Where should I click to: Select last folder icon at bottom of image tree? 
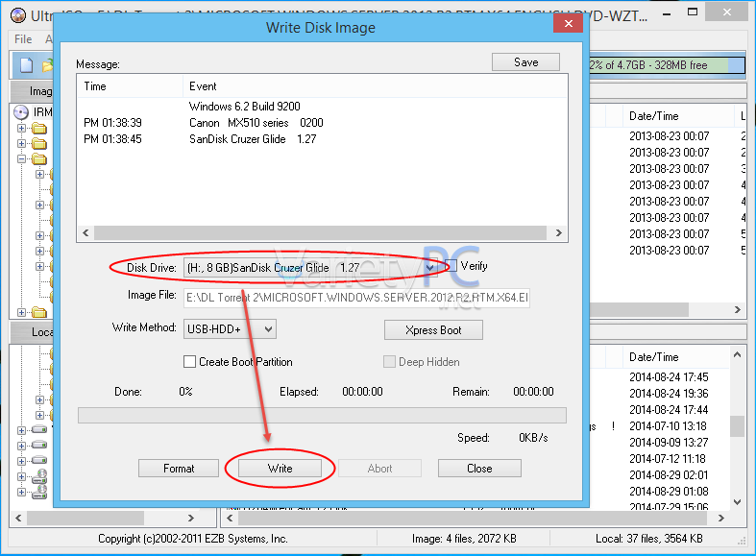coord(39,312)
